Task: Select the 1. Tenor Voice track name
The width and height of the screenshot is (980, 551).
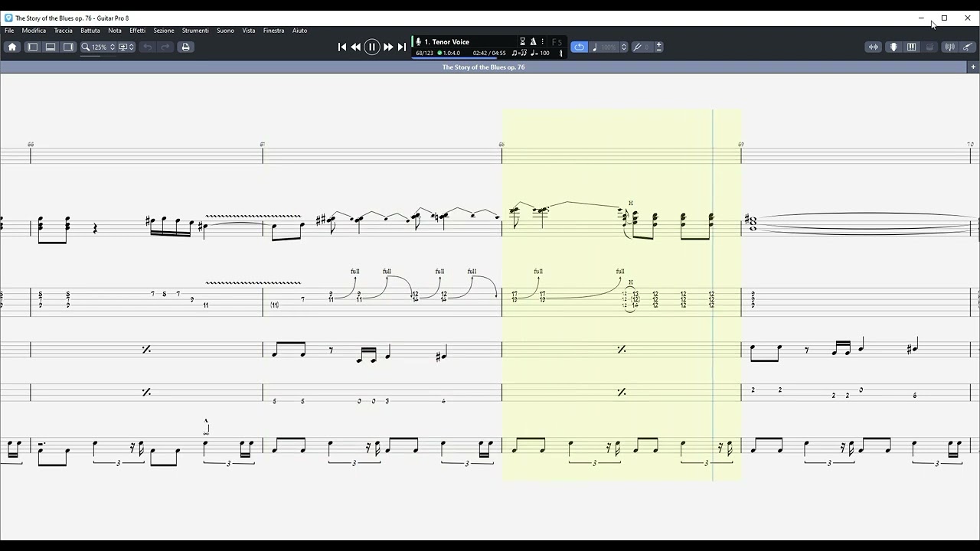Action: tap(447, 42)
